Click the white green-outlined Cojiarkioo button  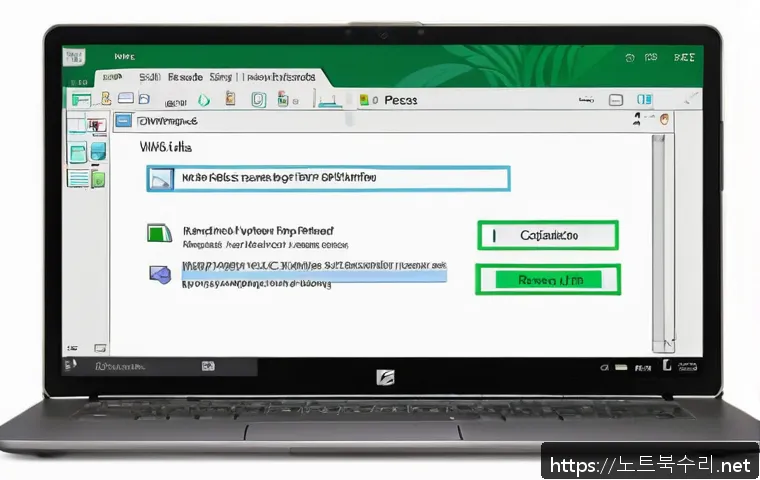point(547,236)
